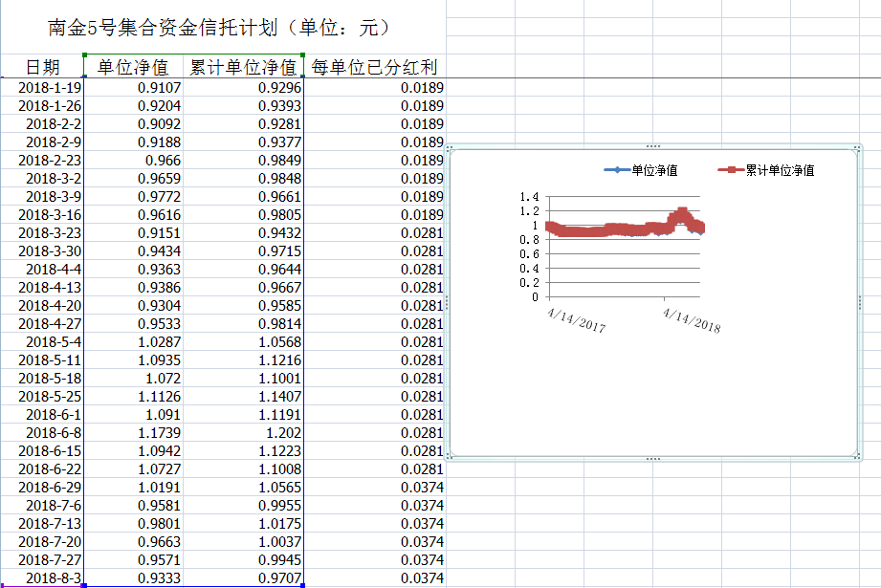Select unit value cell 1.0935
The width and height of the screenshot is (881, 588).
(133, 360)
